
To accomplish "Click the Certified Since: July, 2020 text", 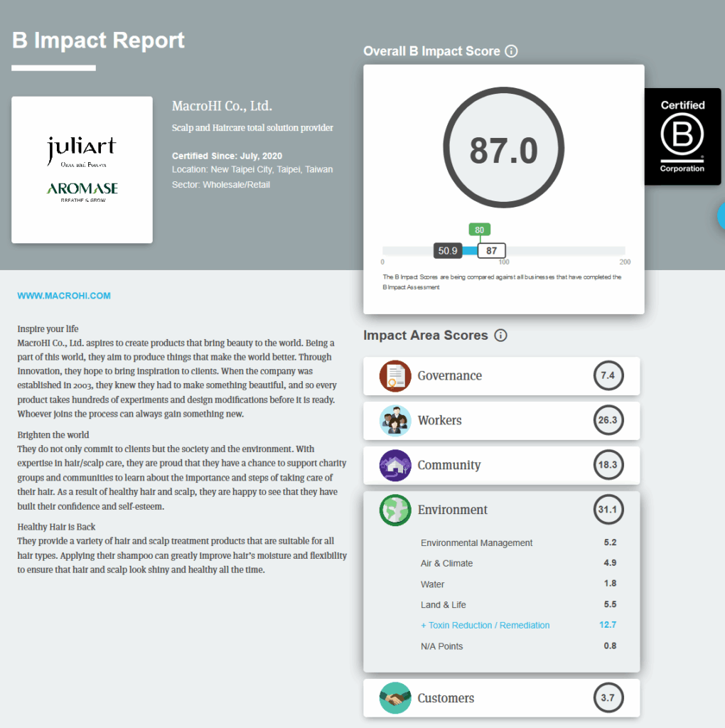I will click(227, 156).
